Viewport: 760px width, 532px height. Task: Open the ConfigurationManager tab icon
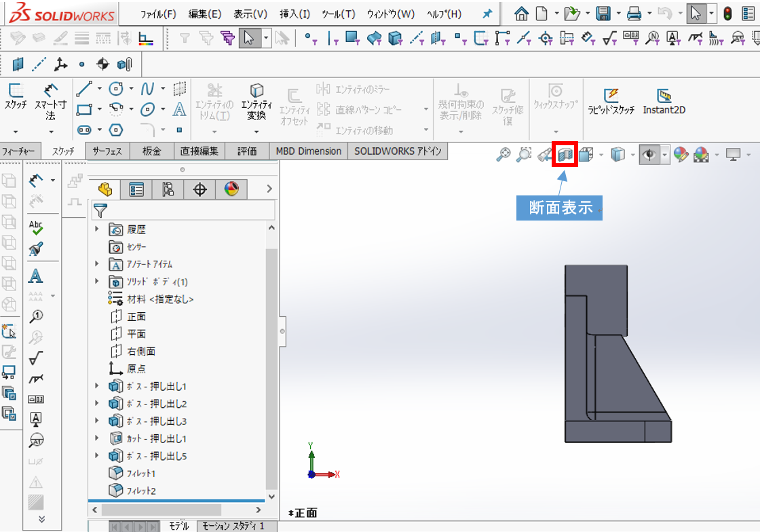coord(168,189)
